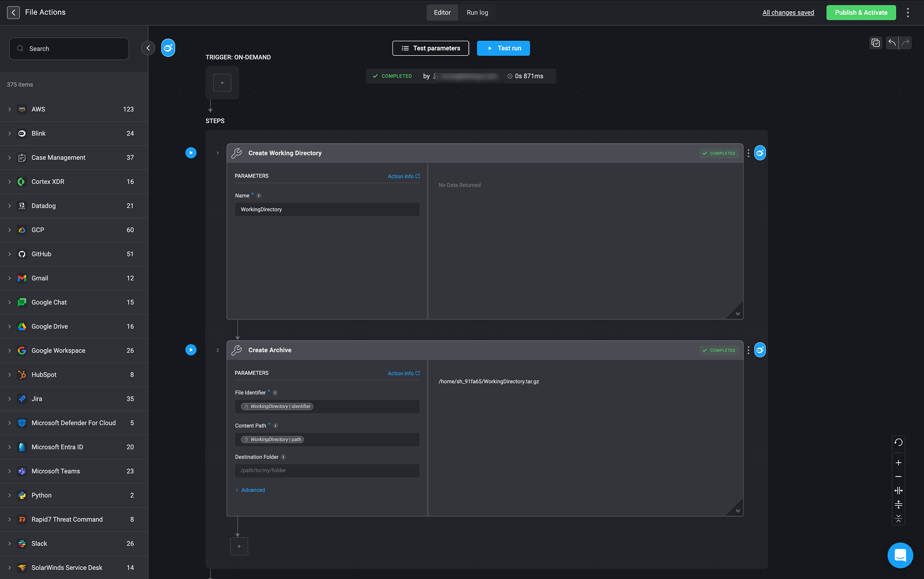Run the Create Archive step
924x579 pixels.
[x=191, y=350]
